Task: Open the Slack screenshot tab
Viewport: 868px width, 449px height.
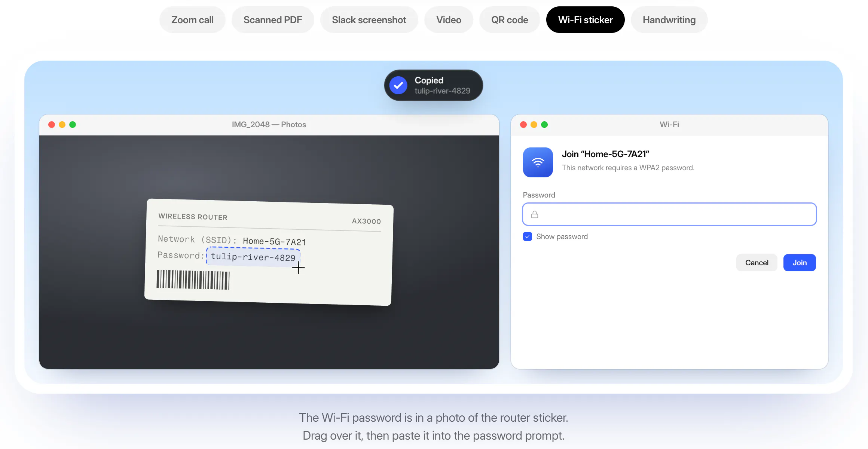Action: point(369,20)
